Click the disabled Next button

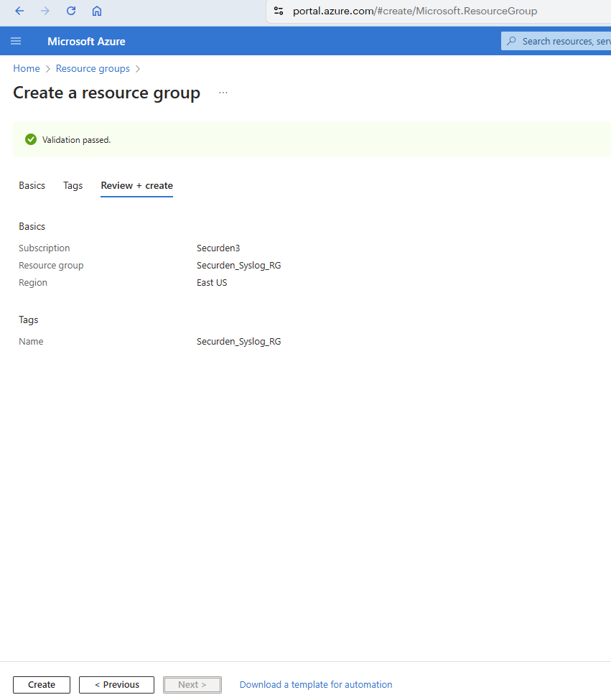pyautogui.click(x=192, y=684)
